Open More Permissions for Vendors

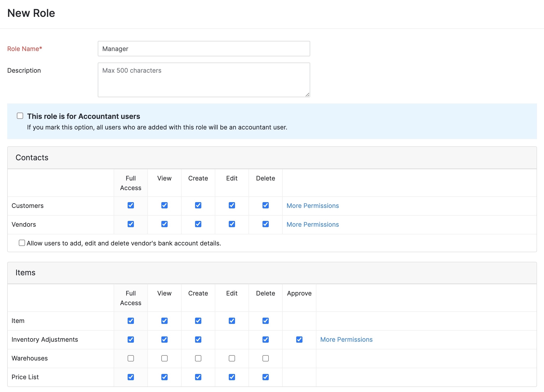pos(312,225)
